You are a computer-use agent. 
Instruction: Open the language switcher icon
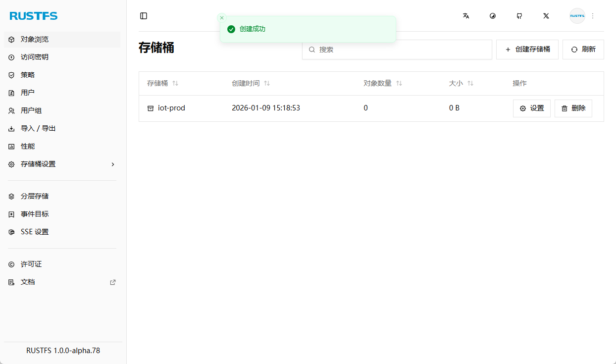466,16
